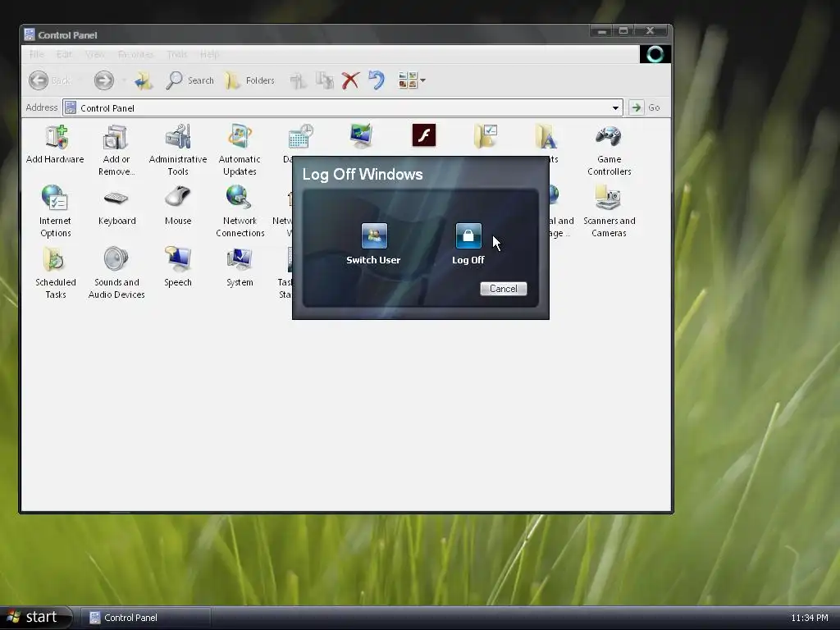840x630 pixels.
Task: Open the Add Hardware applet
Action: point(55,144)
